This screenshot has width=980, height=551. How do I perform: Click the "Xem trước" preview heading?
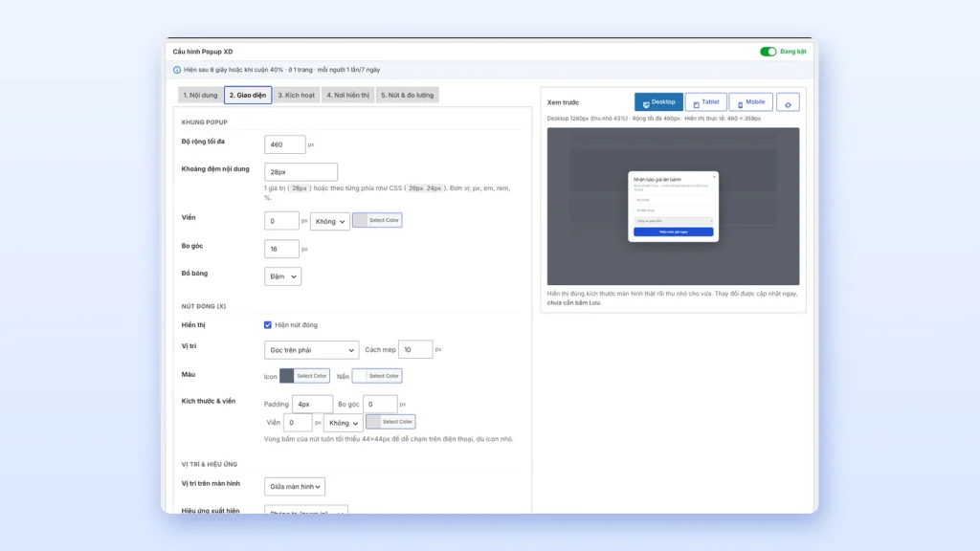(x=563, y=102)
